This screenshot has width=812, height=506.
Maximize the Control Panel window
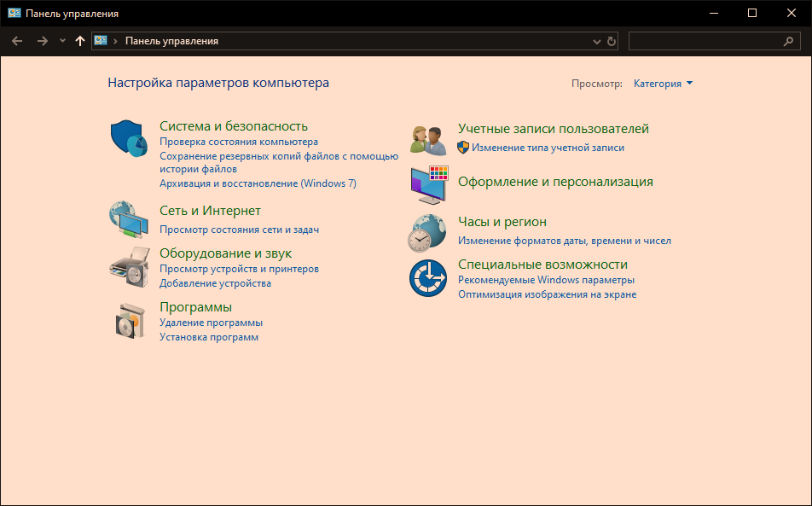pyautogui.click(x=752, y=14)
